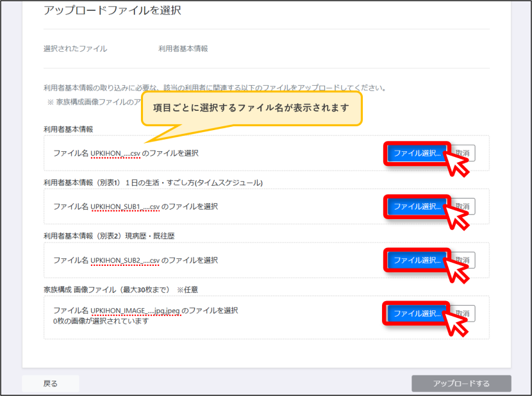The image size is (532, 396).
Task: Click the 0枚の画像が選択されています status text
Action: coord(101,321)
